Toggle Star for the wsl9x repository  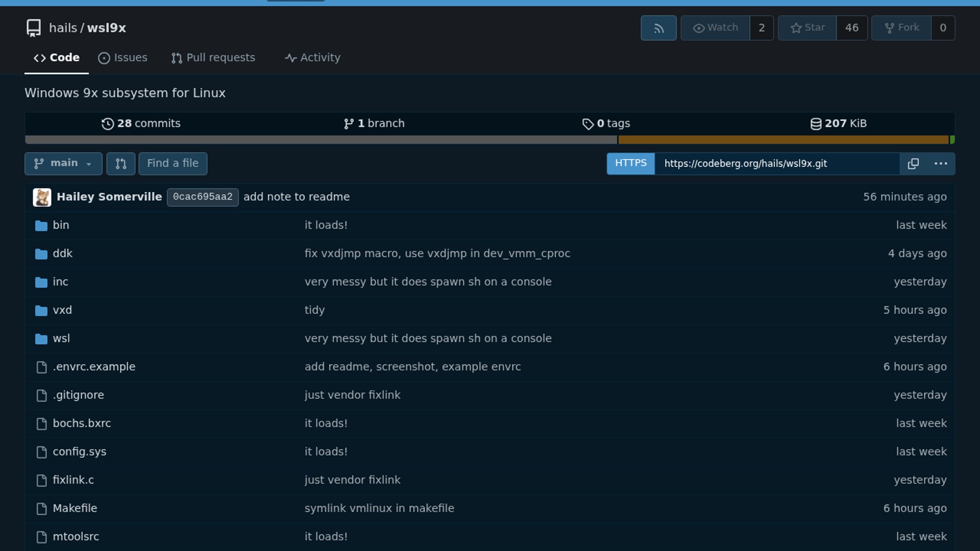pyautogui.click(x=807, y=28)
